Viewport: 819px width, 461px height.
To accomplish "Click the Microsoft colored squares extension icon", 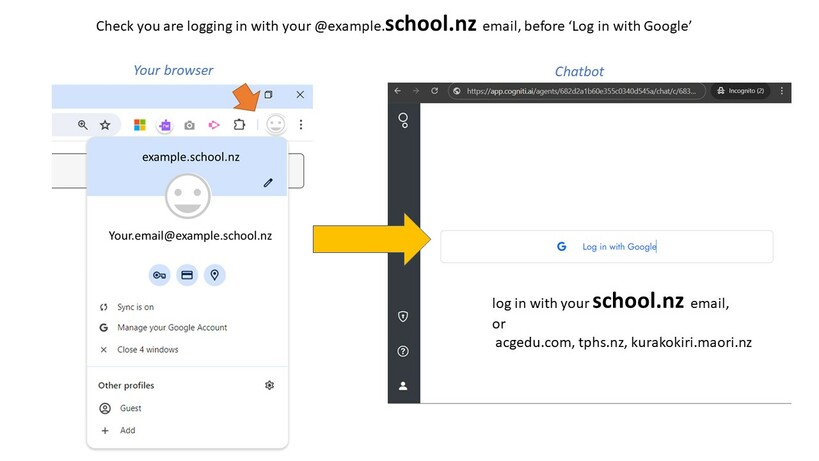I will tap(139, 125).
